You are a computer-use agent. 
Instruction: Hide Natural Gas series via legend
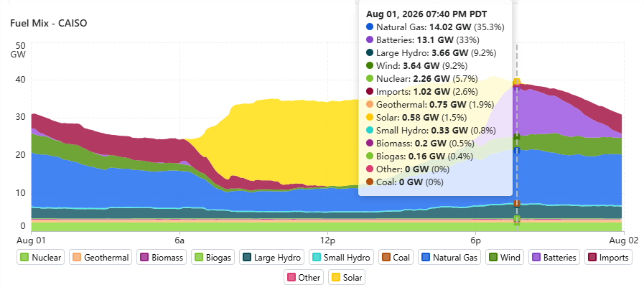tap(449, 258)
